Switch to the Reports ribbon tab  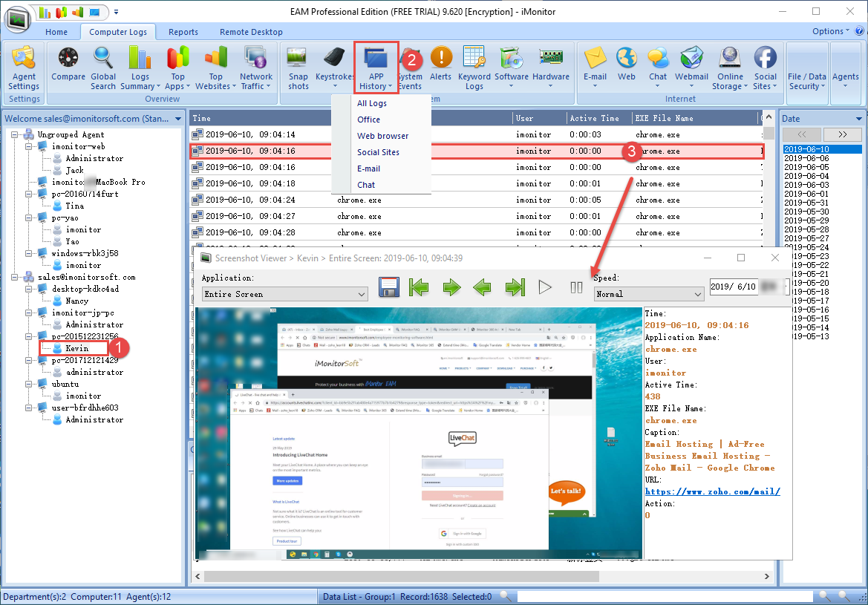183,32
